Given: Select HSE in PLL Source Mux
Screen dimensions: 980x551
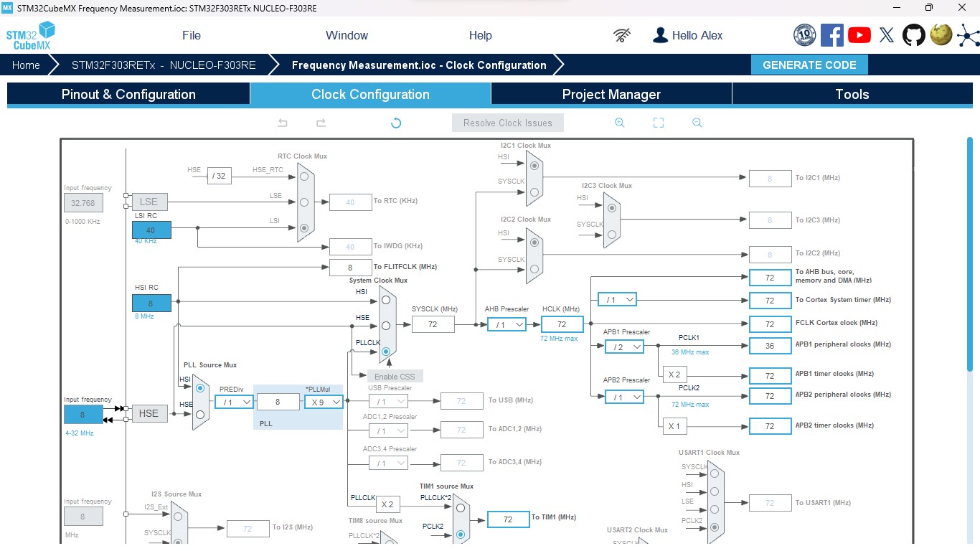Looking at the screenshot, I should tap(200, 414).
